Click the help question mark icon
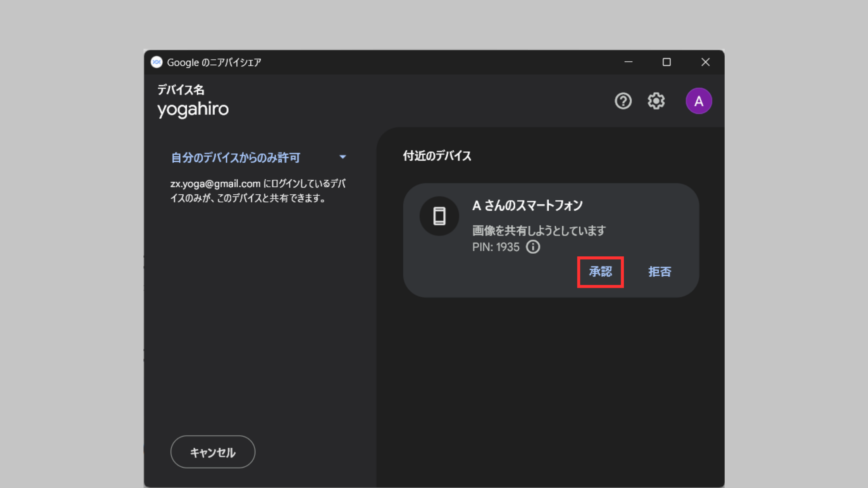The height and width of the screenshot is (488, 868). [x=623, y=101]
